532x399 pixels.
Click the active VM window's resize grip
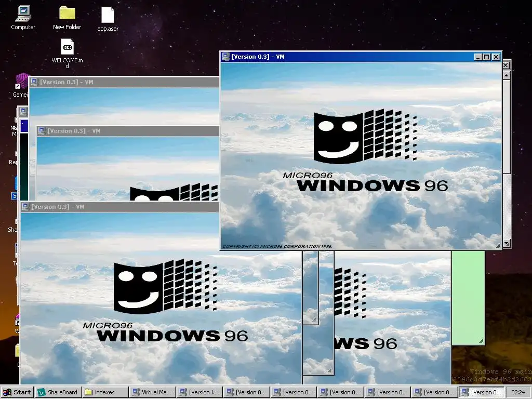498,246
